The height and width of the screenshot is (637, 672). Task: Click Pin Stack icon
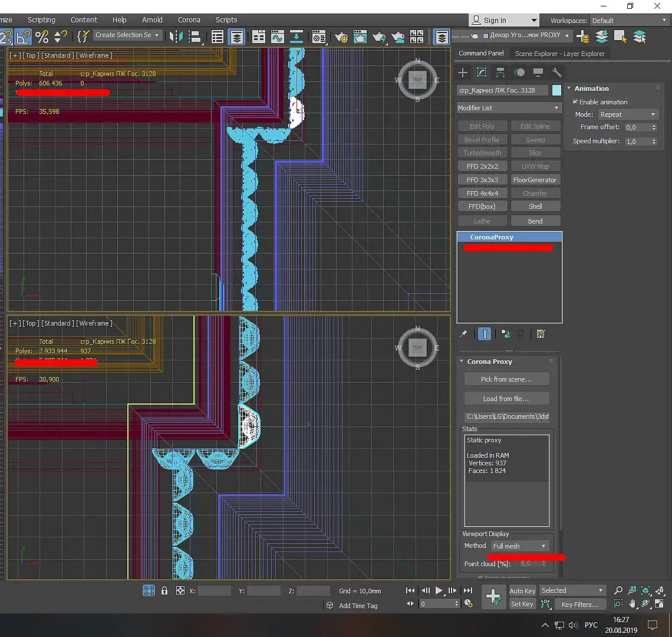[464, 334]
